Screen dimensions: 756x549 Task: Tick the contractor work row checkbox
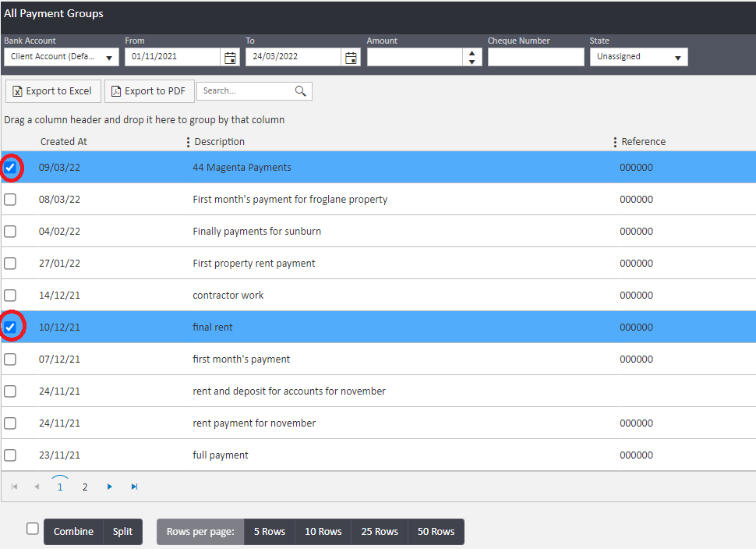coord(10,296)
